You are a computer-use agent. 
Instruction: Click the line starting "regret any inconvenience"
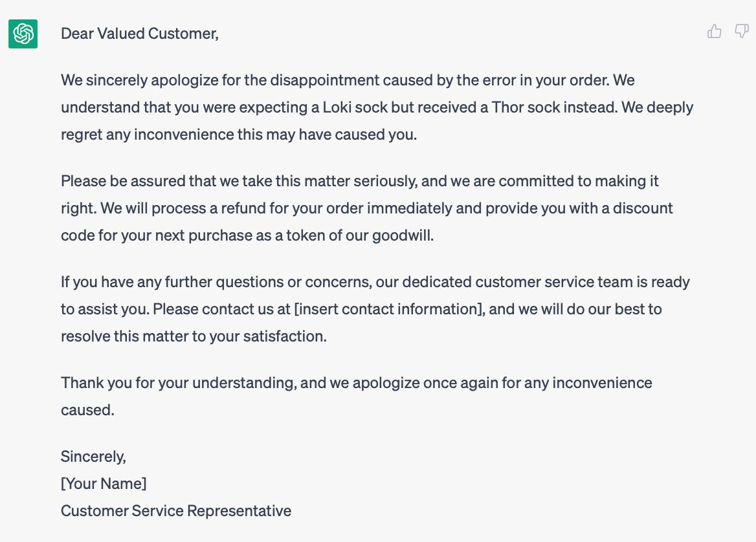point(239,135)
